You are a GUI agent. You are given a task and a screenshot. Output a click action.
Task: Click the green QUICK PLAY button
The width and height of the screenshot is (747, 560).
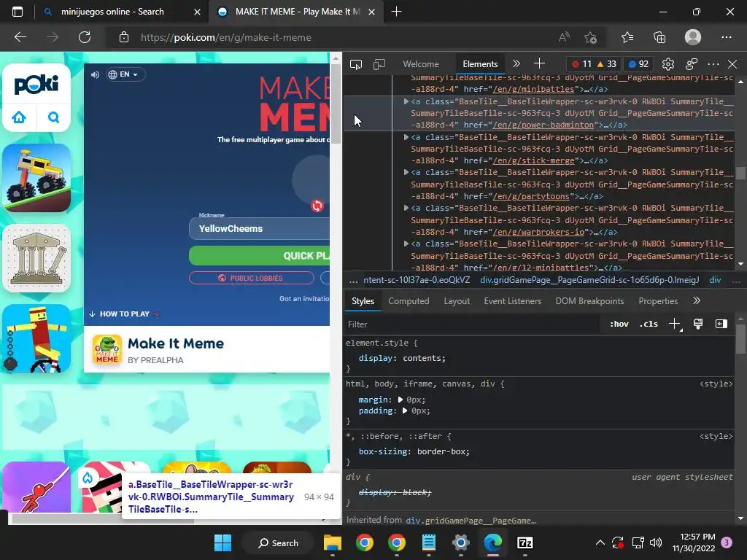(260, 256)
